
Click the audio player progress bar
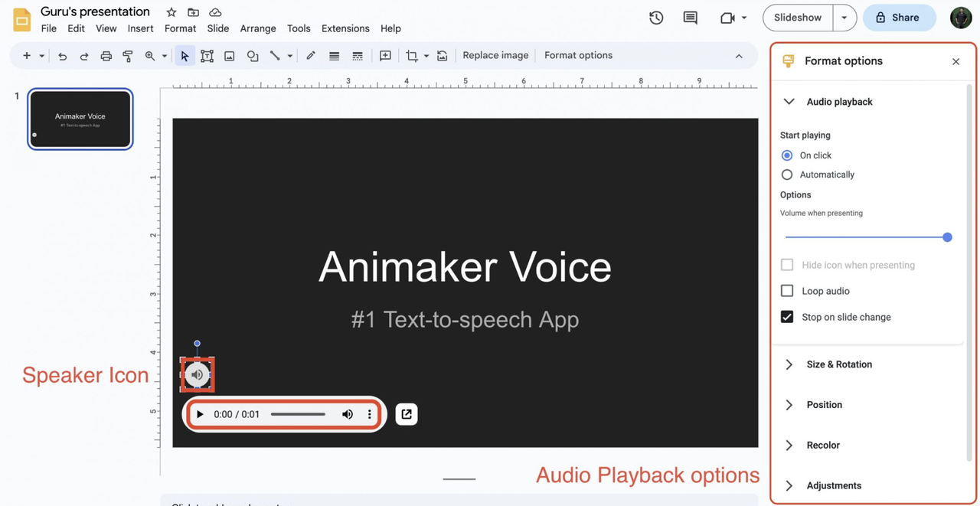[298, 414]
